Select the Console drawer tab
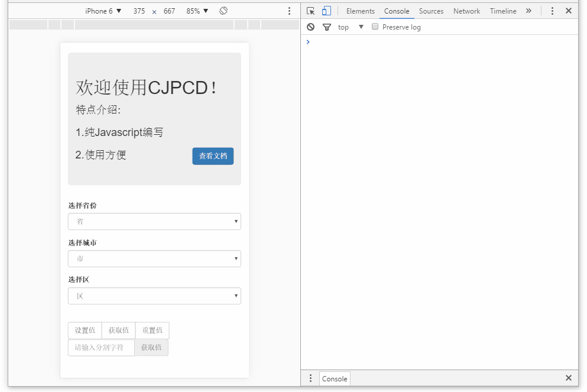Viewport: 587px width, 392px height. coord(335,378)
